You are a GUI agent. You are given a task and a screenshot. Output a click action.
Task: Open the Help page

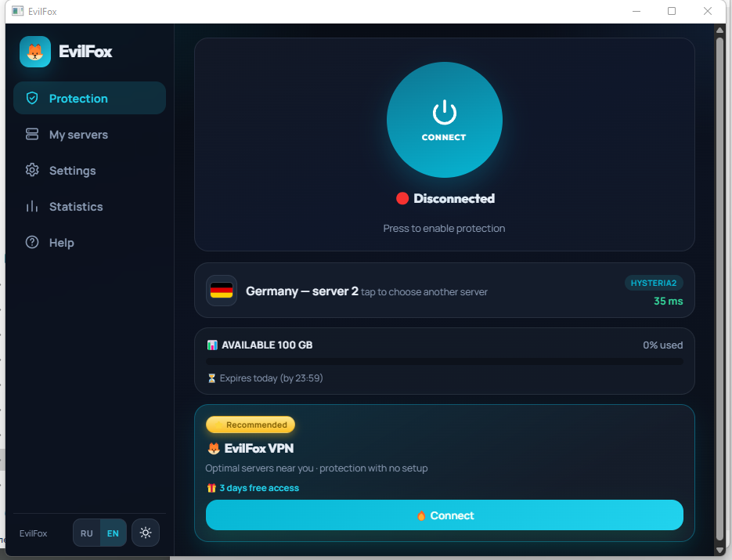click(x=89, y=242)
